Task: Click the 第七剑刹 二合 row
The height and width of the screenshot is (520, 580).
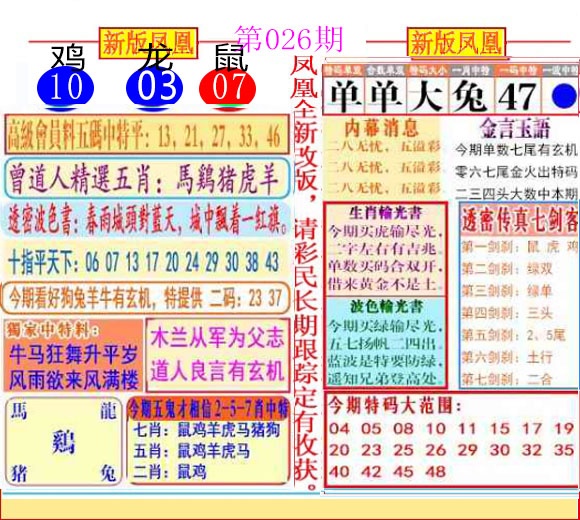Action: 507,379
